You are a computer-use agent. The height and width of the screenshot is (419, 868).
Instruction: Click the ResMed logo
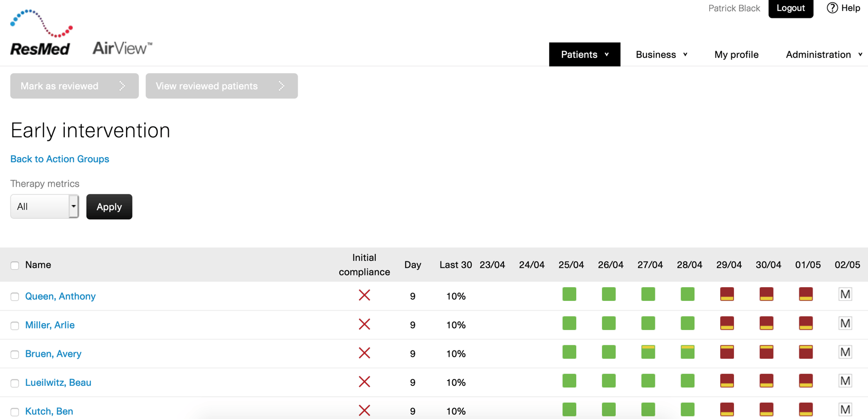(x=41, y=33)
